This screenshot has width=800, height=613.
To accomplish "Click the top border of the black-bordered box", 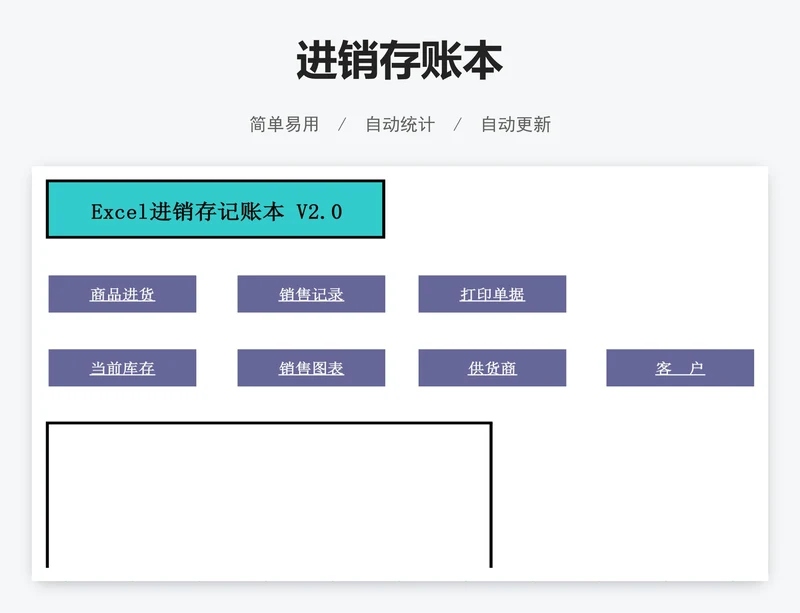I will tap(269, 423).
